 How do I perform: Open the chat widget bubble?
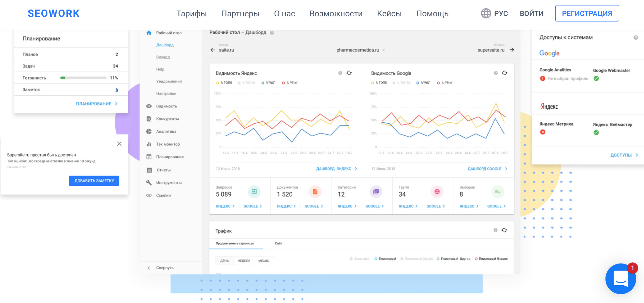(x=620, y=279)
